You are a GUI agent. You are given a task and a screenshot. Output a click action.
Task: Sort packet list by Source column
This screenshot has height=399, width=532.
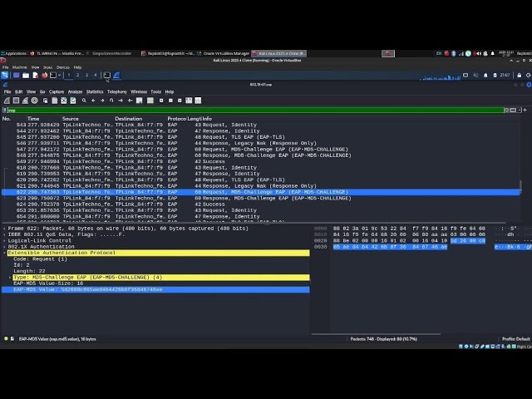tap(70, 119)
